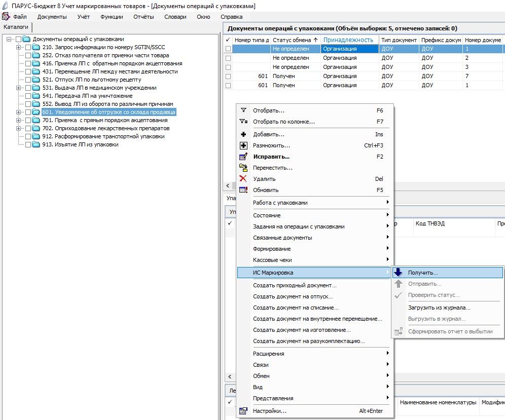Image resolution: width=505 pixels, height=420 pixels.
Task: Click the move-folder icon beside Переместить
Action: 243,168
